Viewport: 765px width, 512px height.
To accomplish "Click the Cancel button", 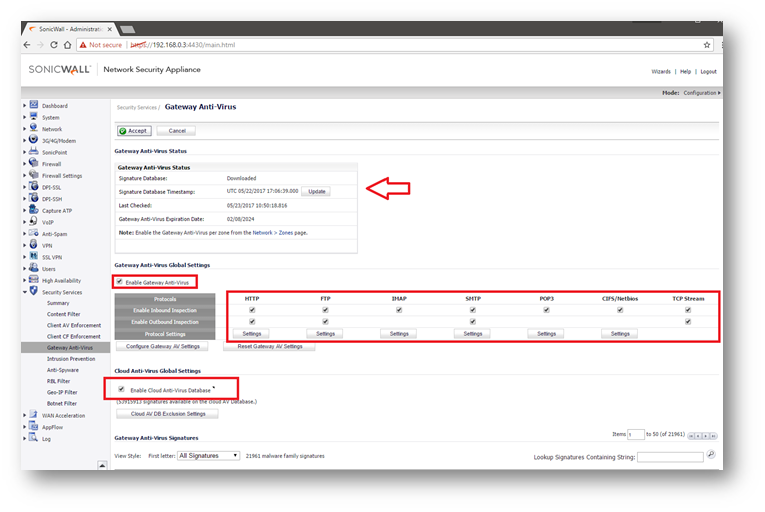I will (x=177, y=131).
